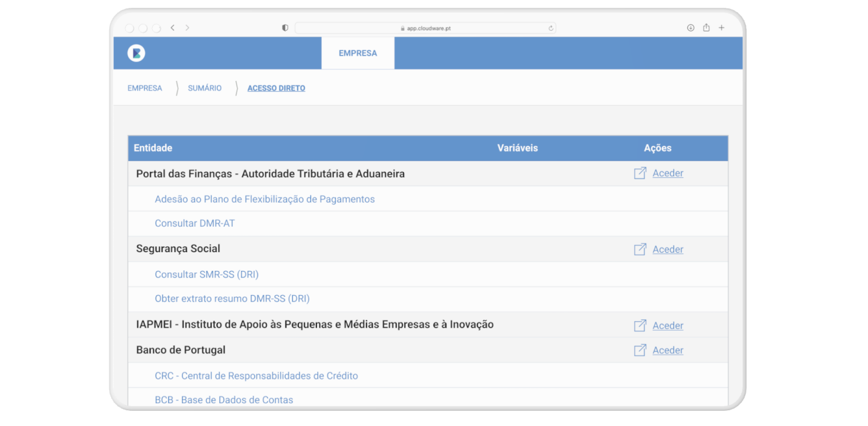868x426 pixels.
Task: Open BCB - Base de Dados de Contas
Action: [x=223, y=400]
